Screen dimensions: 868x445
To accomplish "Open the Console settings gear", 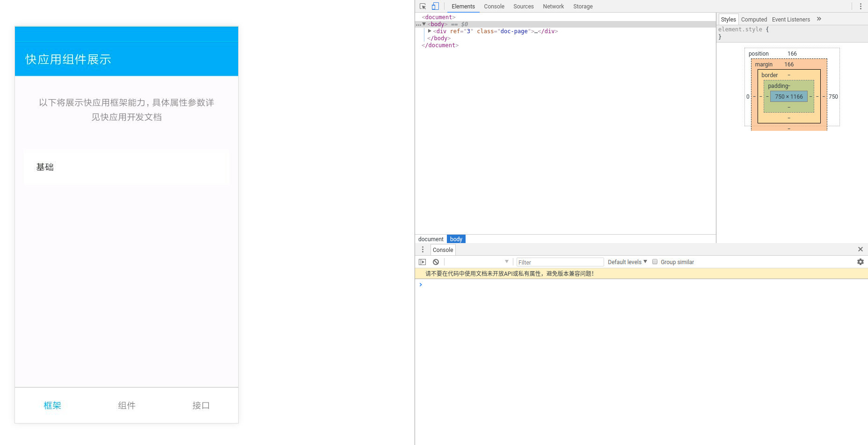I will [861, 262].
